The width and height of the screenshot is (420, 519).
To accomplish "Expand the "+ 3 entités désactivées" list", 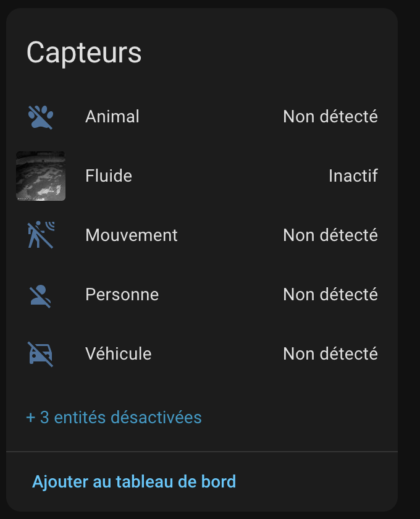I will [x=114, y=418].
